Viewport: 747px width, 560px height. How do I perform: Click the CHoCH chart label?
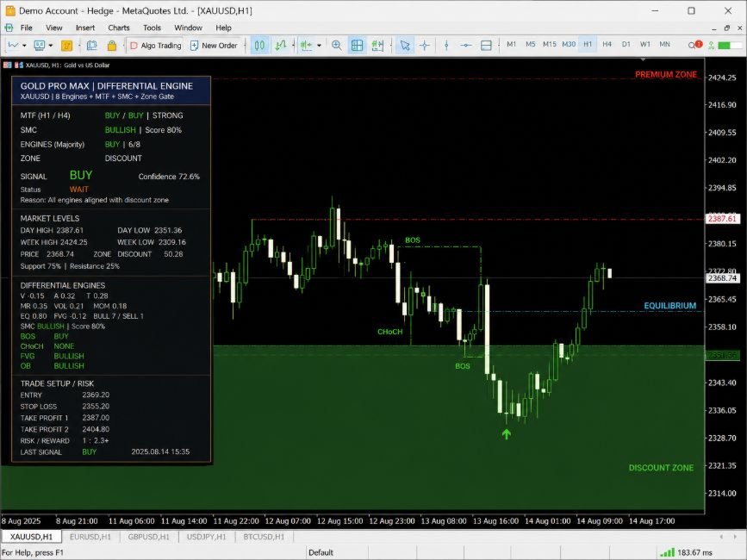click(389, 332)
